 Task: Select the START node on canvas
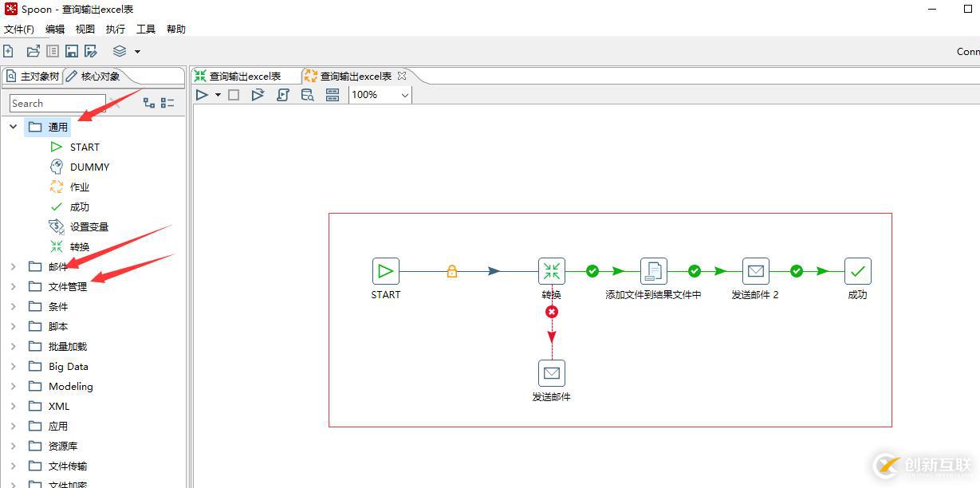pos(386,271)
